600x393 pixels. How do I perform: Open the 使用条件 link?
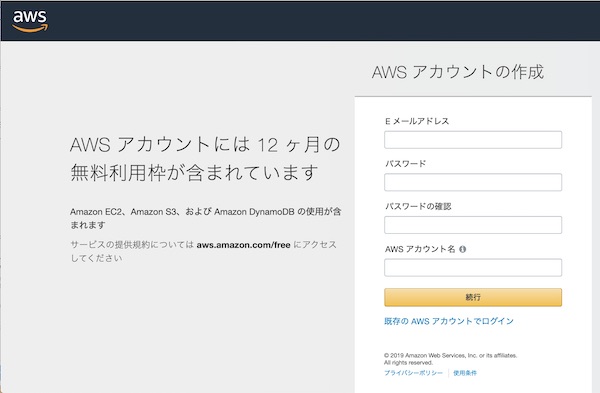(465, 373)
